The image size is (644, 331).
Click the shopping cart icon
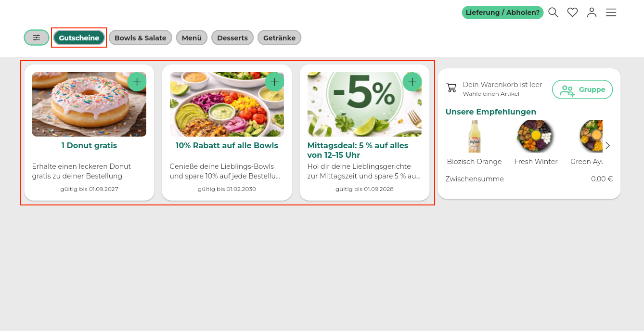pos(451,88)
